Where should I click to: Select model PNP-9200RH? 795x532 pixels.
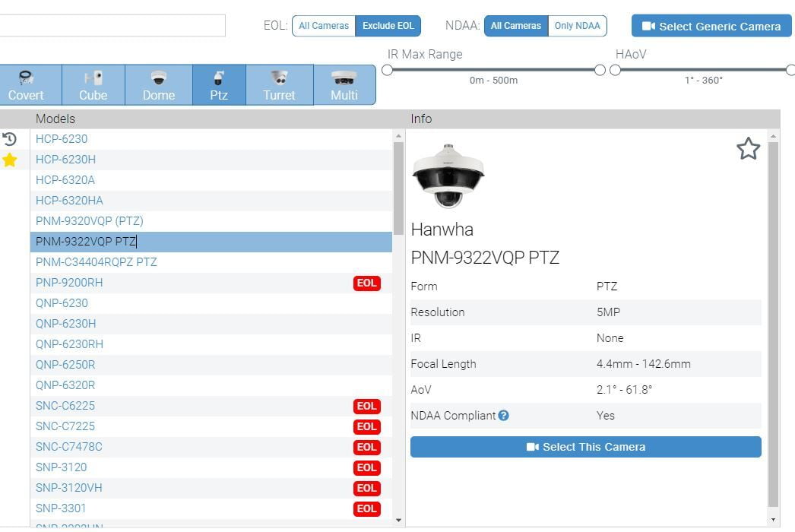(x=211, y=283)
